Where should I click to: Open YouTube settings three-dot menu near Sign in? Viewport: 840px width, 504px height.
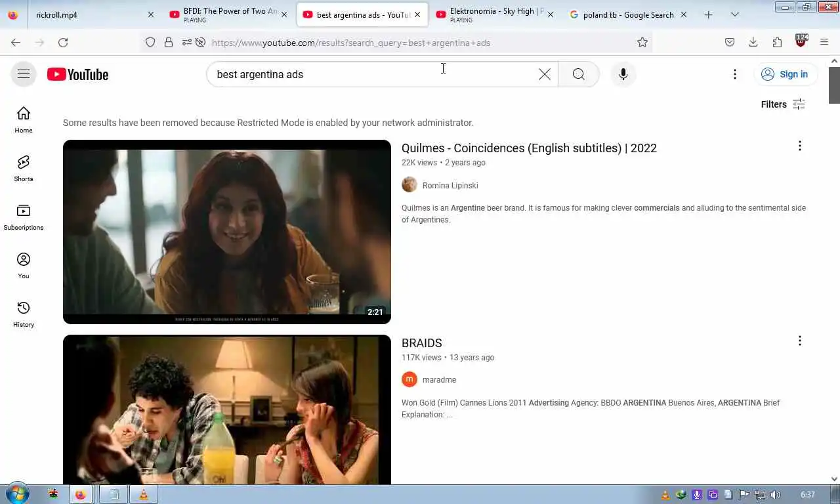pos(735,74)
